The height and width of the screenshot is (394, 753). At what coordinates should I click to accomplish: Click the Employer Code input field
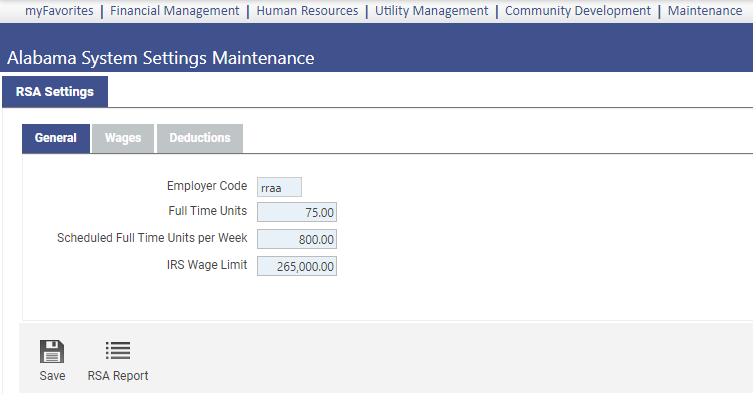(279, 187)
